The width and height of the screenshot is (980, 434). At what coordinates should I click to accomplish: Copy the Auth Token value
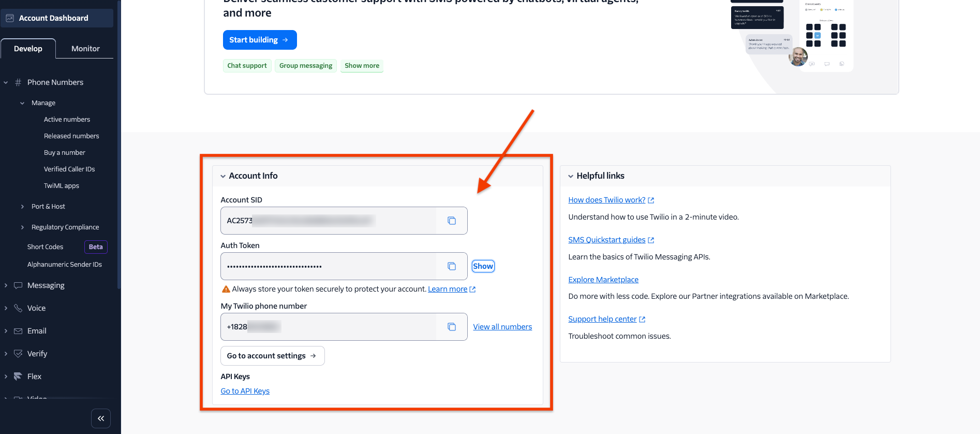pos(452,266)
